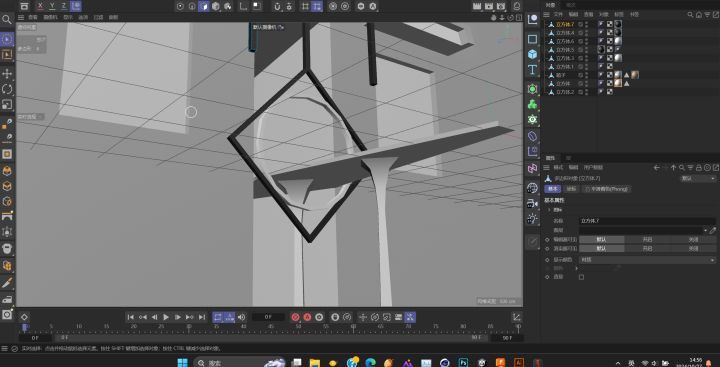
Task: Click the globe Floor/Environment icon
Action: click(532, 188)
